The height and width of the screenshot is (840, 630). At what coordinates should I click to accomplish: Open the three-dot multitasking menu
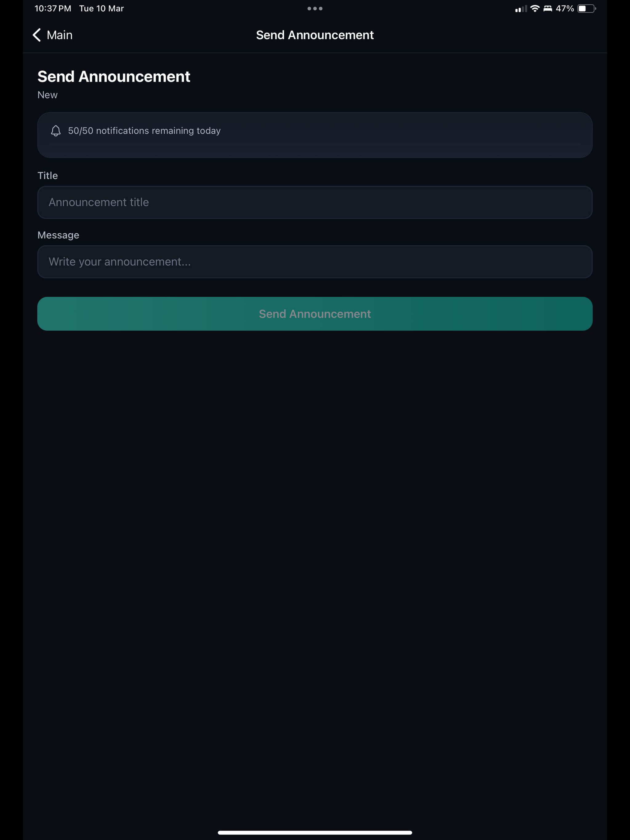(x=315, y=8)
